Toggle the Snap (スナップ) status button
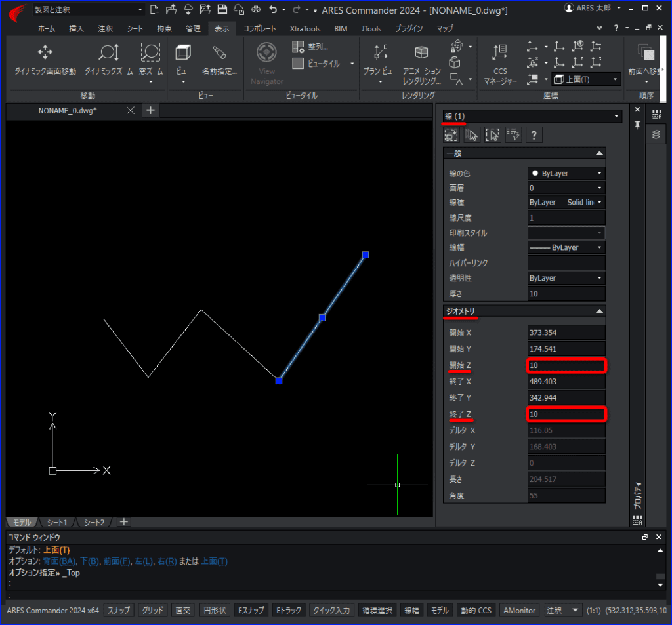This screenshot has height=625, width=672. [119, 610]
